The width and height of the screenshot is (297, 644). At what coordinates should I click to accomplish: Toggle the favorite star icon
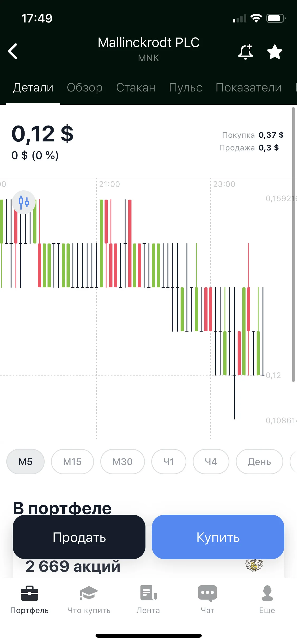[x=275, y=52]
